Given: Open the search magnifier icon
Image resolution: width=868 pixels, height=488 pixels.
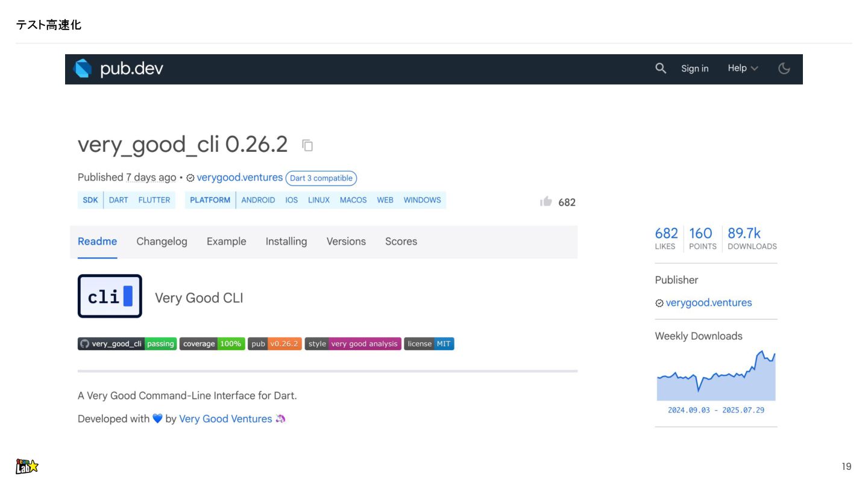Looking at the screenshot, I should click(x=661, y=68).
